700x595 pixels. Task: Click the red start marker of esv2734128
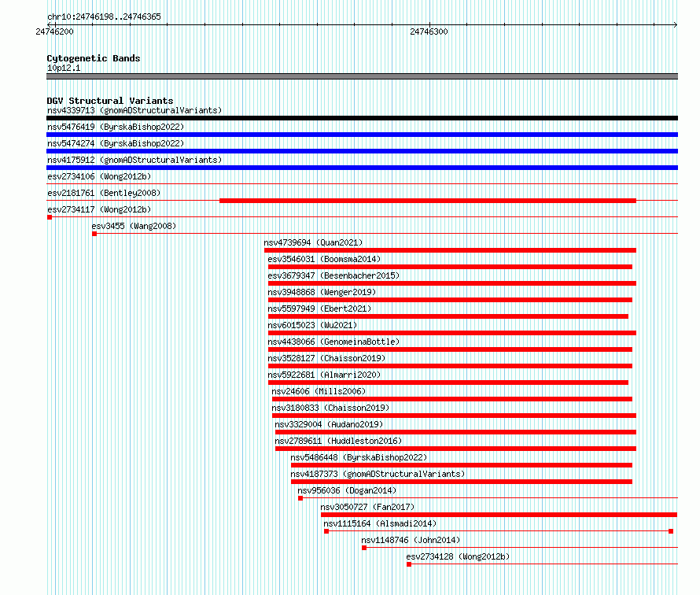pyautogui.click(x=409, y=564)
